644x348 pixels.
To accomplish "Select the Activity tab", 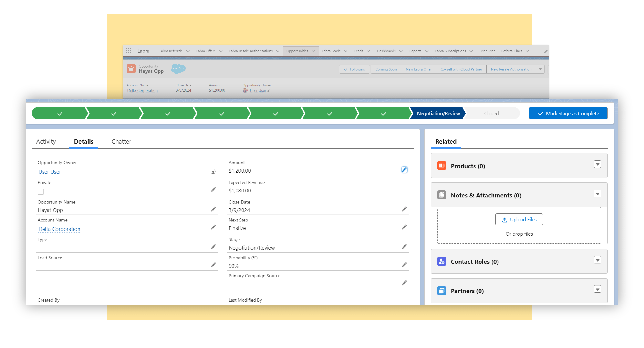I will (x=46, y=141).
